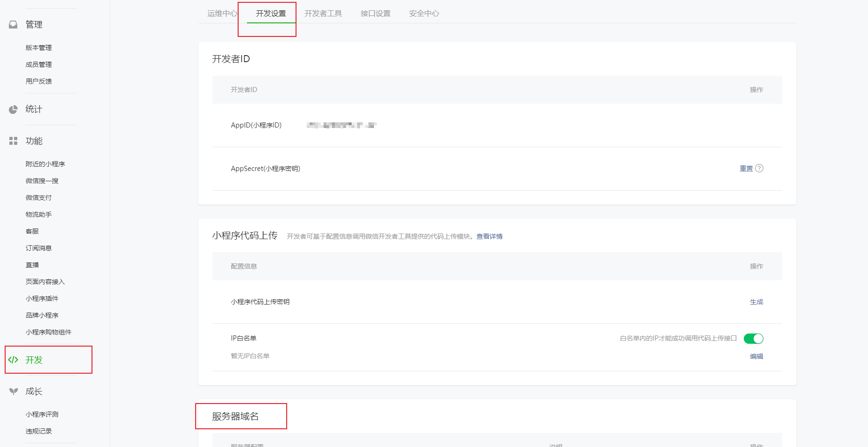Open 小程序购物组件 menu item
The height and width of the screenshot is (447, 868).
click(49, 332)
